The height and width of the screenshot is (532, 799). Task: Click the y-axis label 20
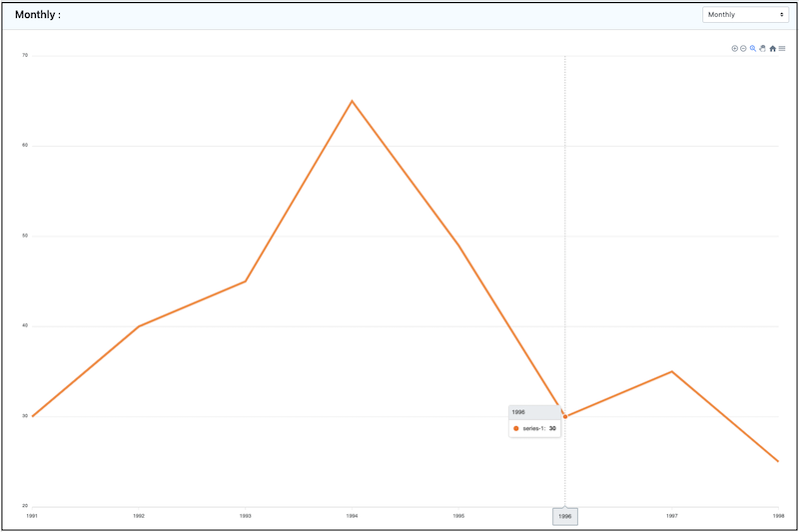click(x=25, y=506)
